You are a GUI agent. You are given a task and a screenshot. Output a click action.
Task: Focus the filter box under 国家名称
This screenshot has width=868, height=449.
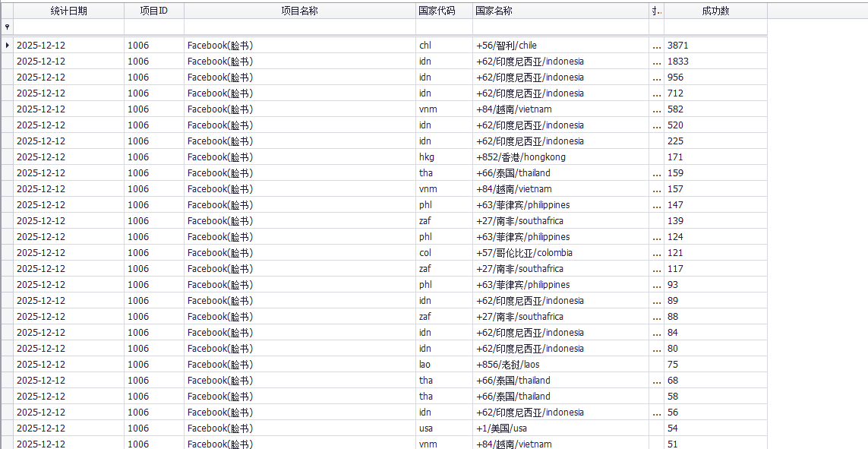[x=560, y=27]
